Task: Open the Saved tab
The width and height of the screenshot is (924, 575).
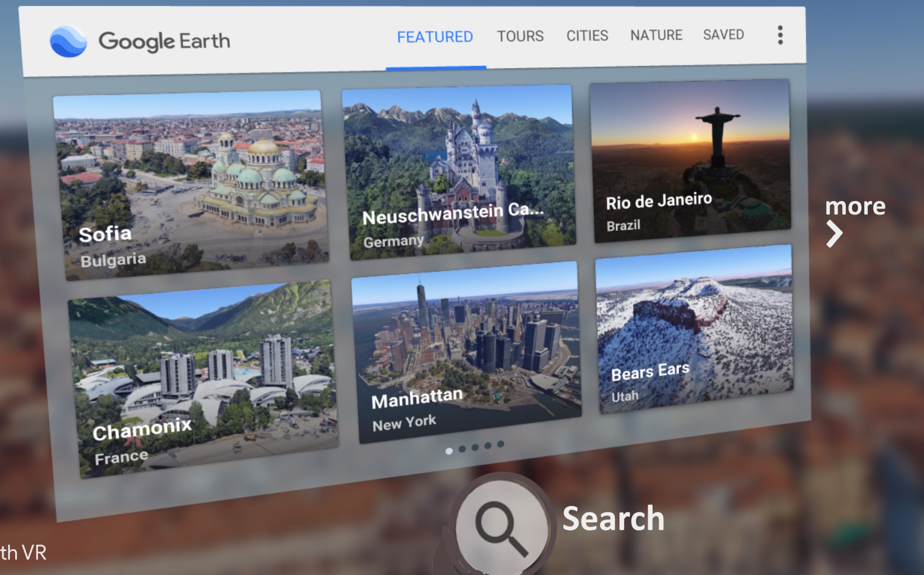Action: pyautogui.click(x=723, y=34)
